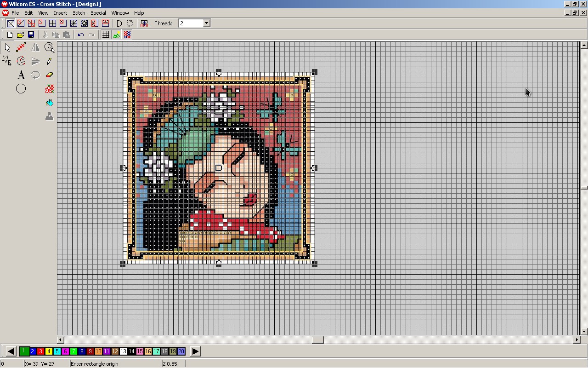Open the Special menu
Viewport: 588px width, 368px height.
tap(98, 13)
